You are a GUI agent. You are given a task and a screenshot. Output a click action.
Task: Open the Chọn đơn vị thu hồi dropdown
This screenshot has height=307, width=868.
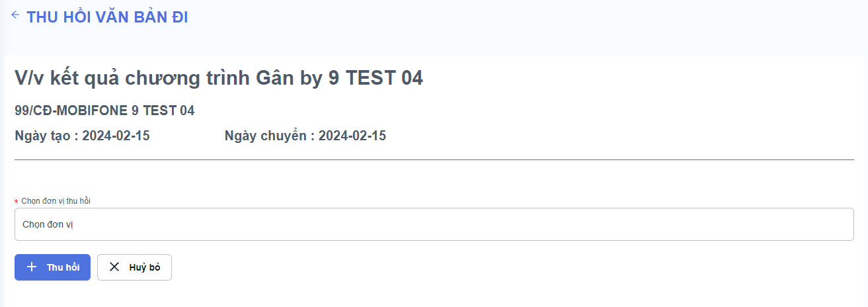[434, 224]
